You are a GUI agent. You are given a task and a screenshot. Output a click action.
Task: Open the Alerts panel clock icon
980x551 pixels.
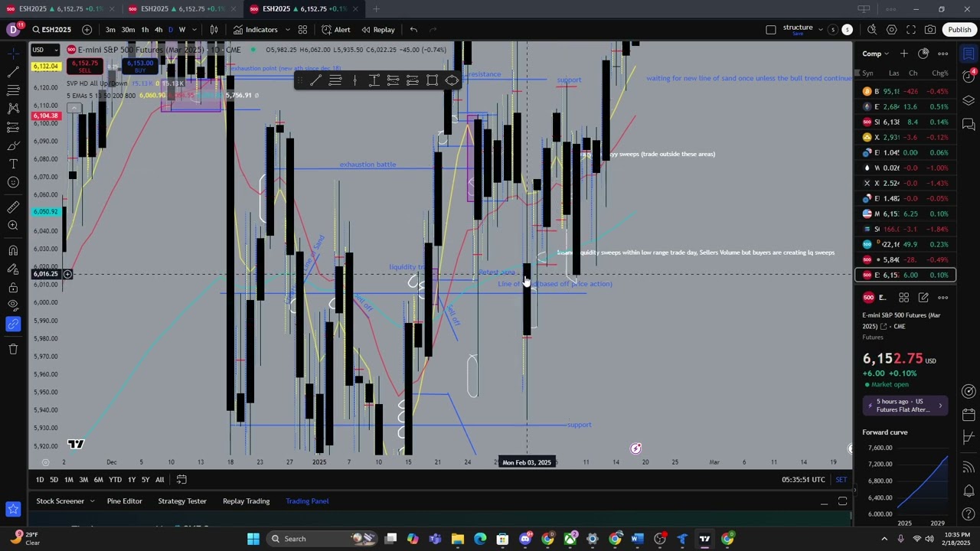coord(969,77)
